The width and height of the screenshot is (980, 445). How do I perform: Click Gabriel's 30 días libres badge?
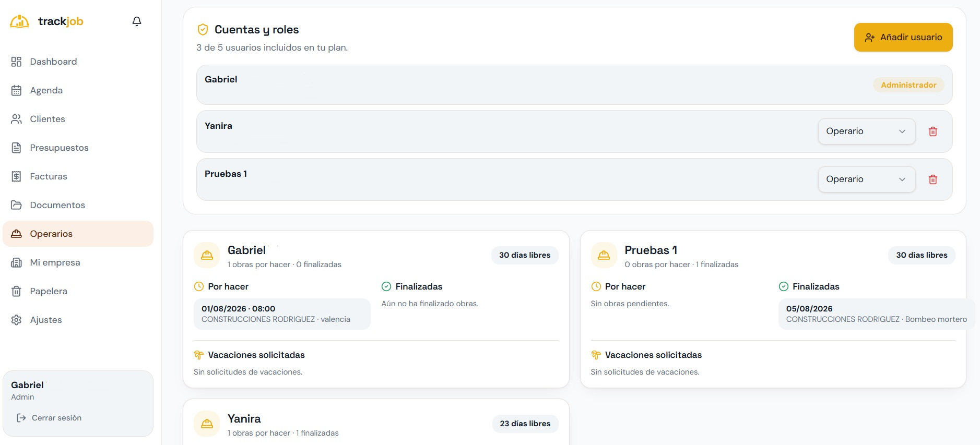[525, 255]
